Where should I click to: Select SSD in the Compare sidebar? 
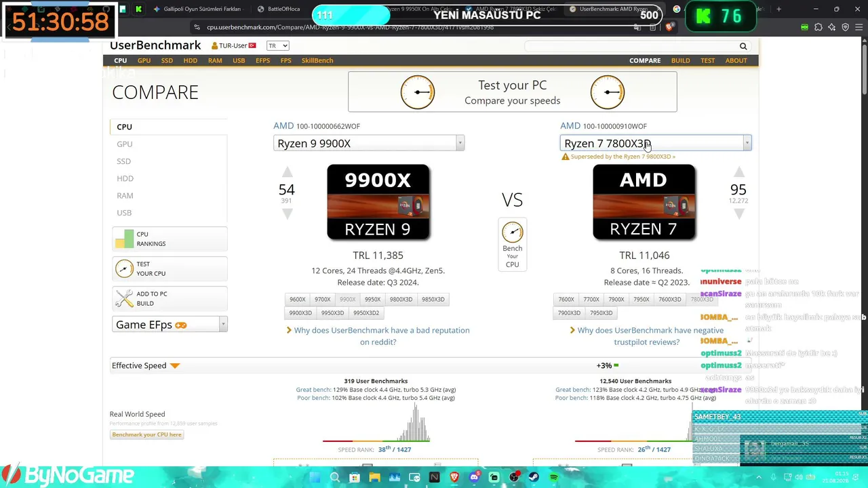pos(123,161)
